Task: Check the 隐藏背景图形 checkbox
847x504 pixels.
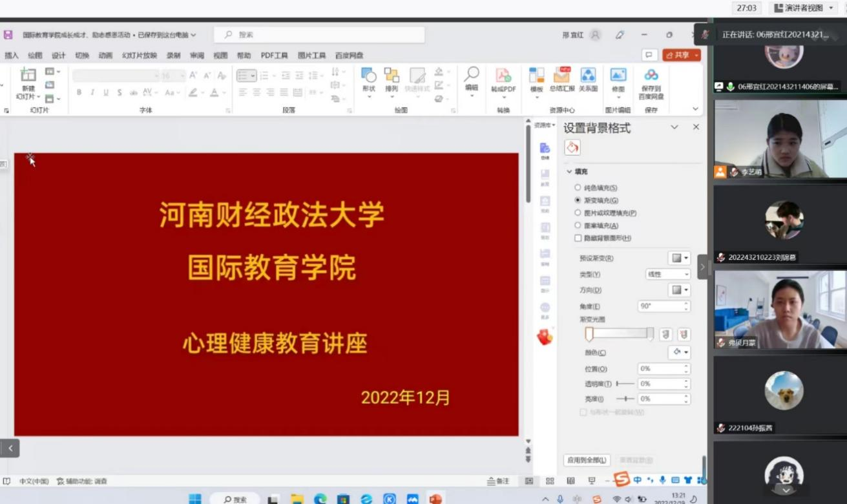Action: point(578,238)
